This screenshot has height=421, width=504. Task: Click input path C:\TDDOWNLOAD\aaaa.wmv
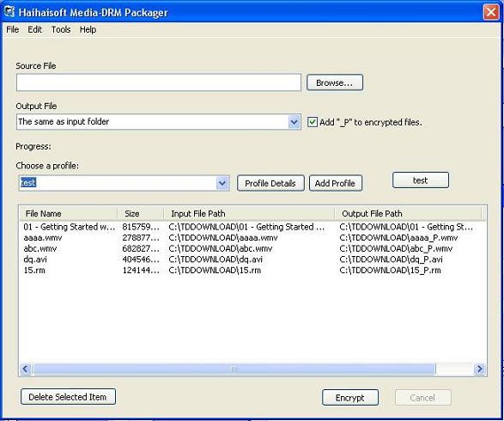tap(223, 238)
